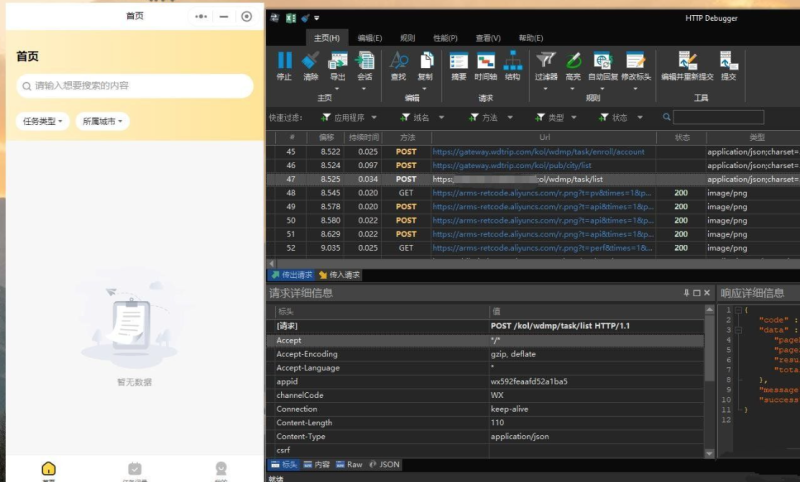Viewport: 800px width, 482px height.
Task: Pin the 请求详细信息 panel
Action: pos(686,293)
